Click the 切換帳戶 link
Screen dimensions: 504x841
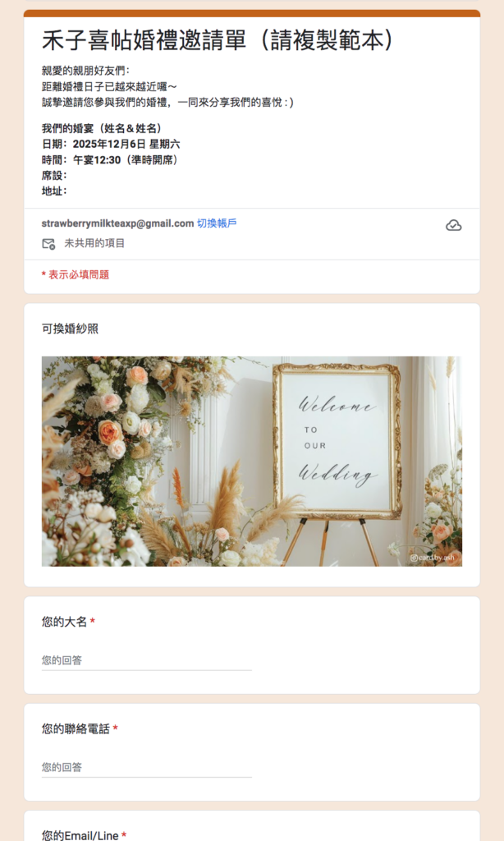[x=217, y=223]
